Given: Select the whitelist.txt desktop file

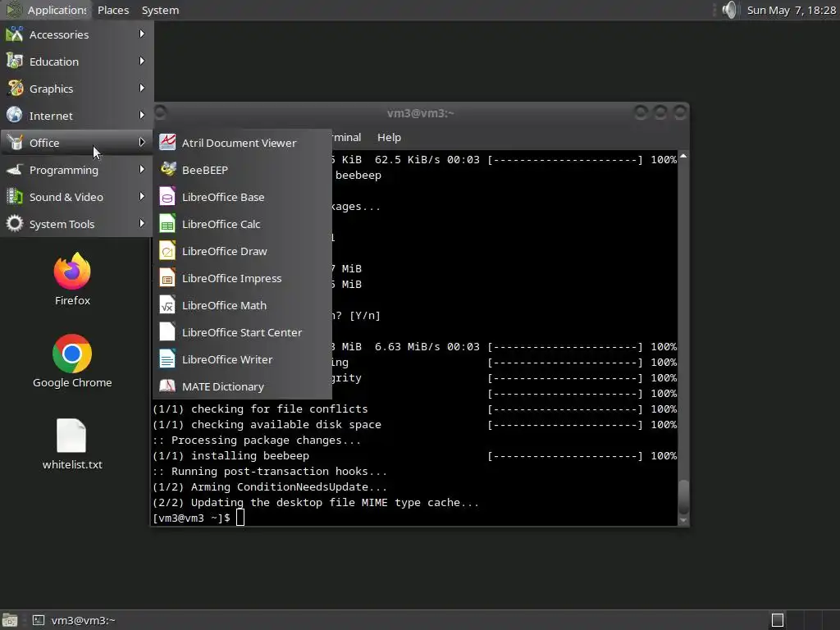Looking at the screenshot, I should click(x=72, y=436).
